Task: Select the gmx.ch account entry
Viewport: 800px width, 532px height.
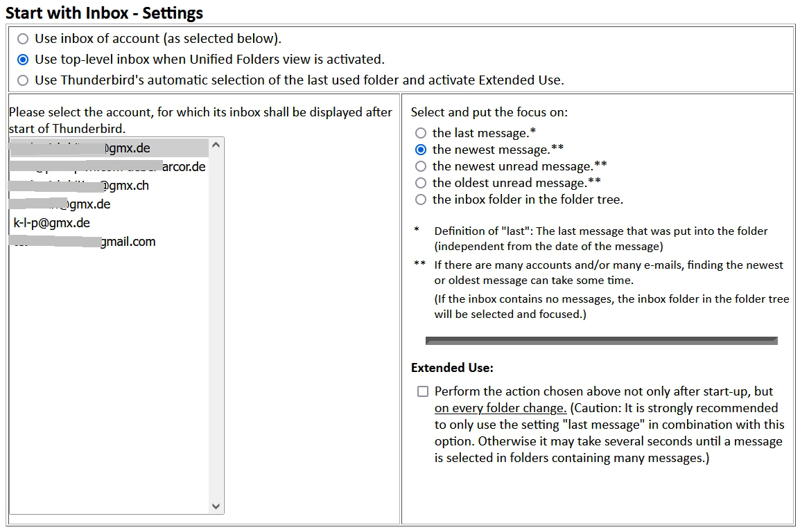Action: [109, 186]
